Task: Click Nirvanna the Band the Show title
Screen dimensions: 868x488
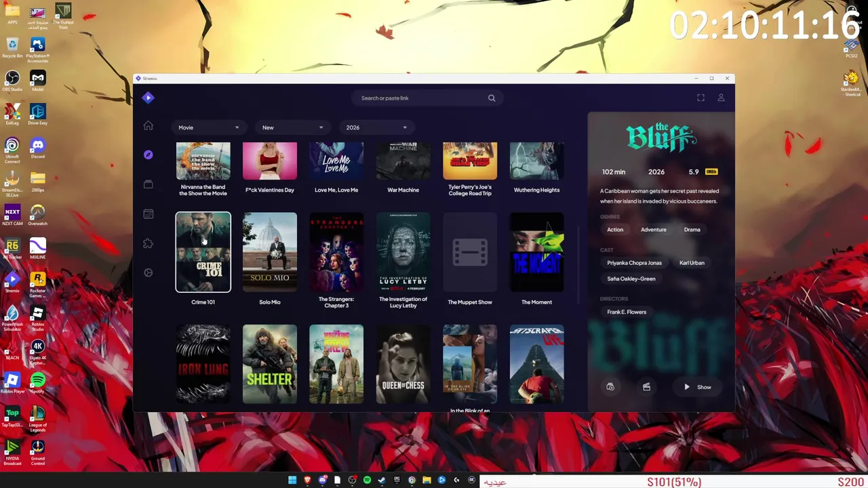Action: [203, 190]
